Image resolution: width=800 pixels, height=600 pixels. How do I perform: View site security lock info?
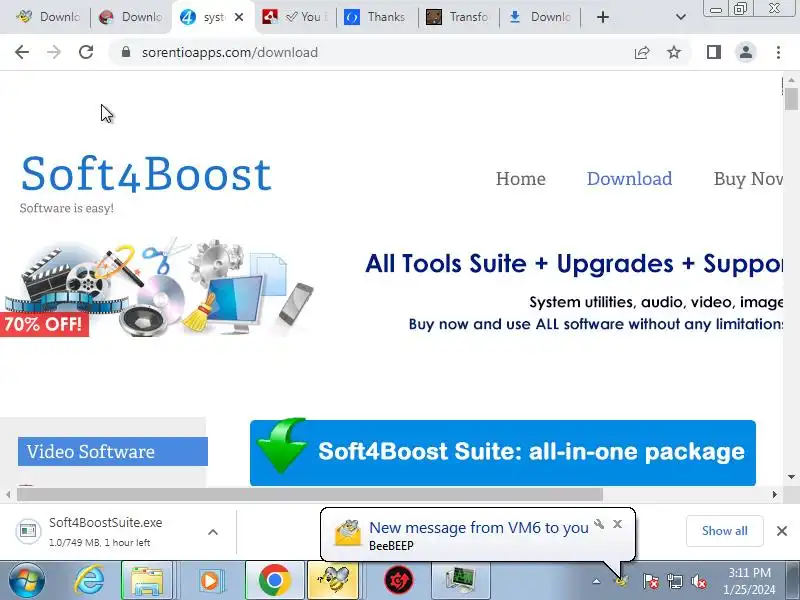click(126, 52)
